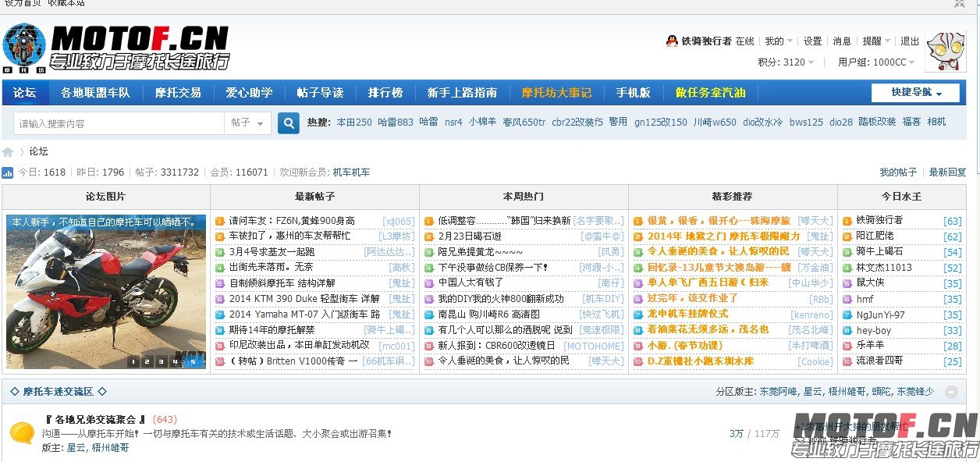The width and height of the screenshot is (980, 462).
Task: Open the 摩托交易 nav tab
Action: (x=178, y=93)
